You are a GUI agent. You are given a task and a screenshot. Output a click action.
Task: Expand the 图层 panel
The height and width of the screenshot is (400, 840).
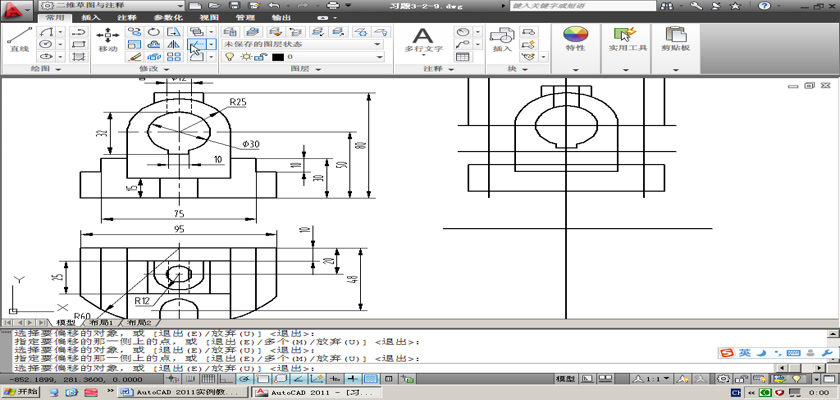tap(306, 69)
